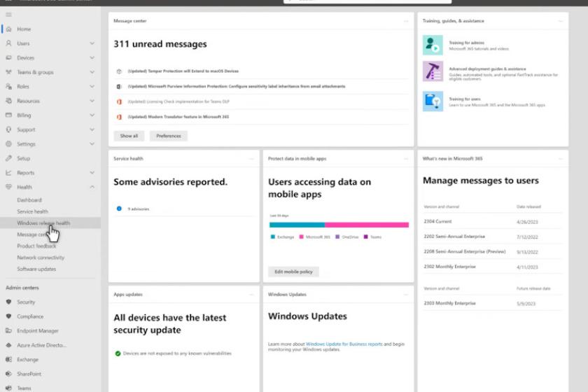
Task: Click '311 unread messages' heading
Action: tap(160, 44)
